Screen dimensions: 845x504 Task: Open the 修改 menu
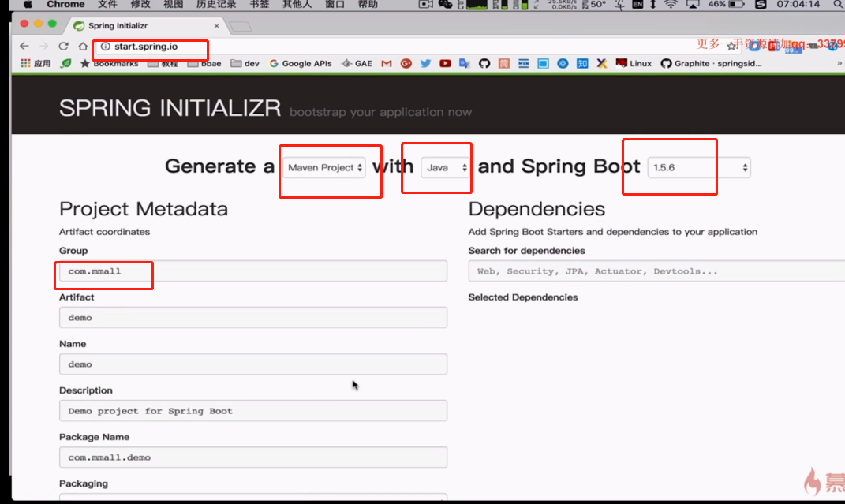[140, 4]
